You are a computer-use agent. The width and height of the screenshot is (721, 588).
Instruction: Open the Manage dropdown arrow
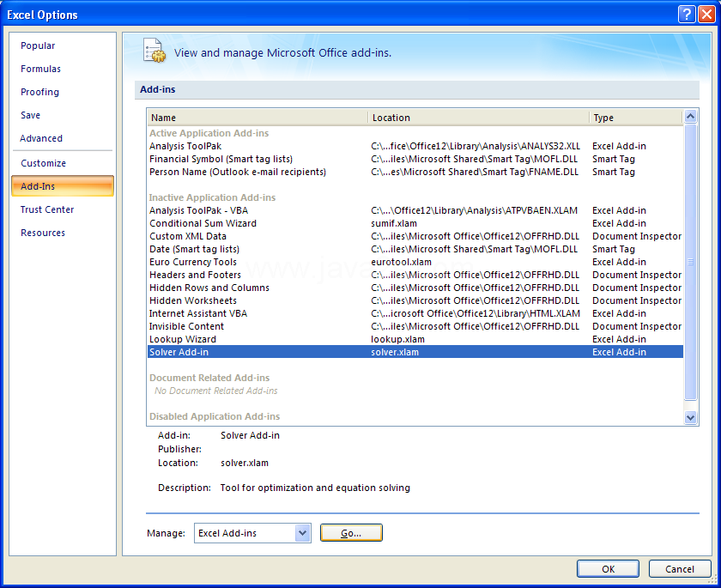pos(302,533)
